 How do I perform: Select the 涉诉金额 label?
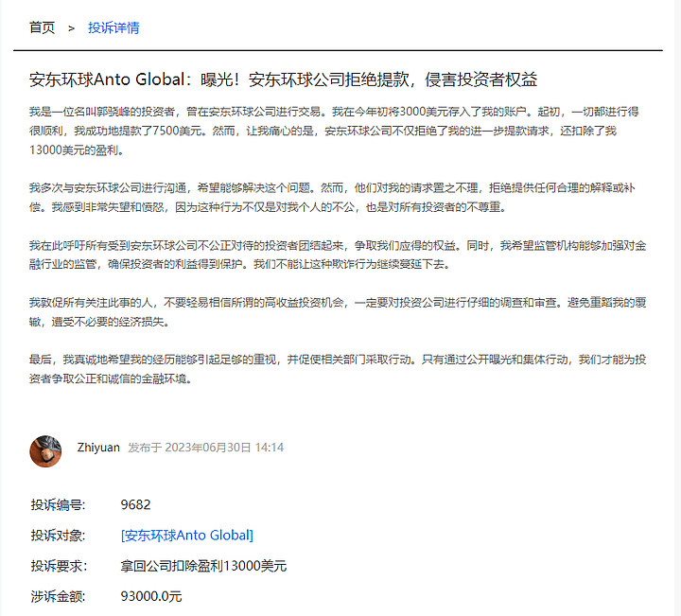(58, 596)
